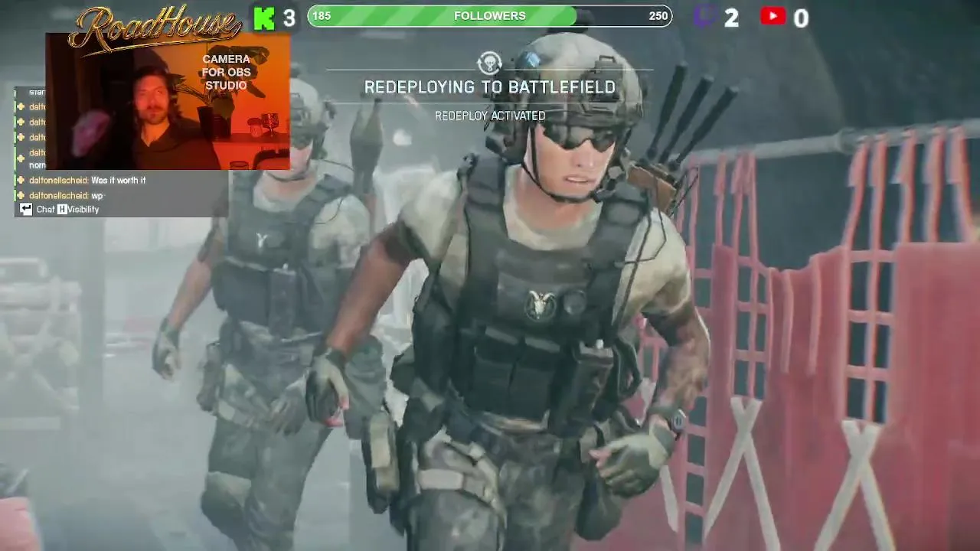Click the green Kick logo icon
The image size is (980, 551).
tap(264, 18)
